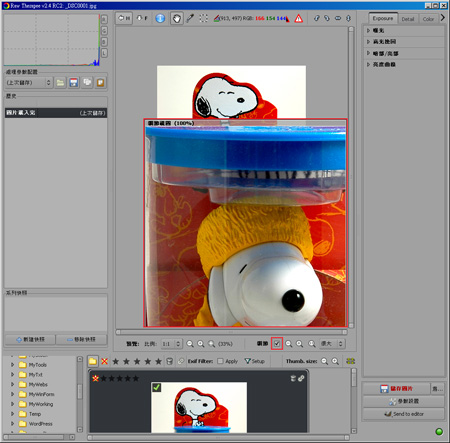Open the detail window size dropdown
The width and height of the screenshot is (450, 443).
[x=332, y=344]
